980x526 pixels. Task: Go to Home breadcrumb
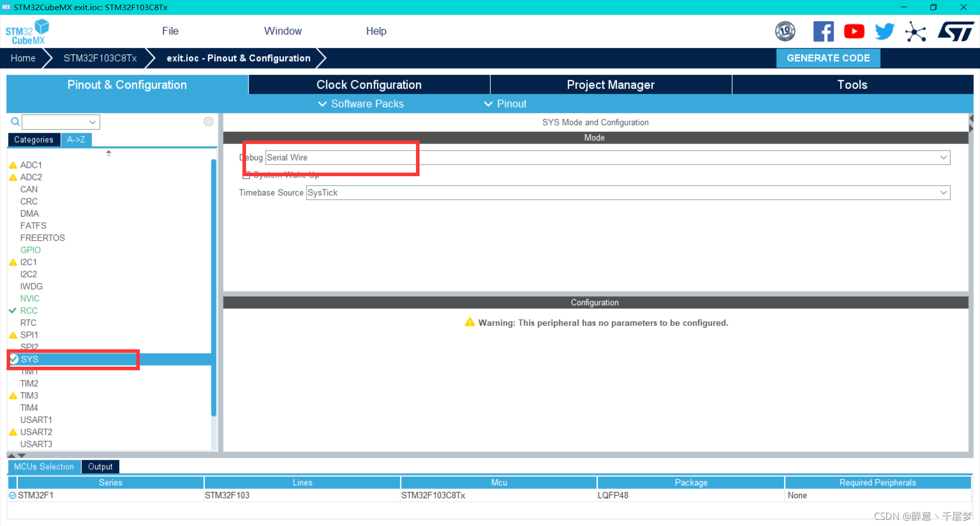[x=23, y=58]
